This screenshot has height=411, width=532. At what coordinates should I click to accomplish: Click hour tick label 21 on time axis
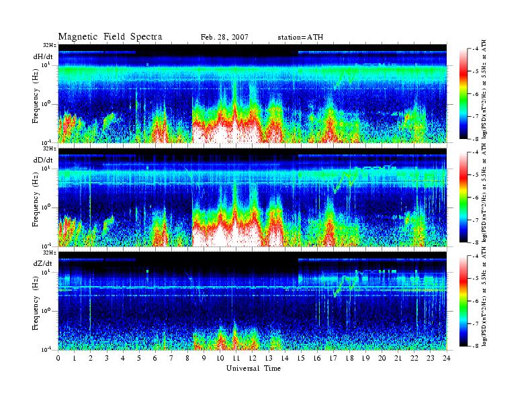398,359
